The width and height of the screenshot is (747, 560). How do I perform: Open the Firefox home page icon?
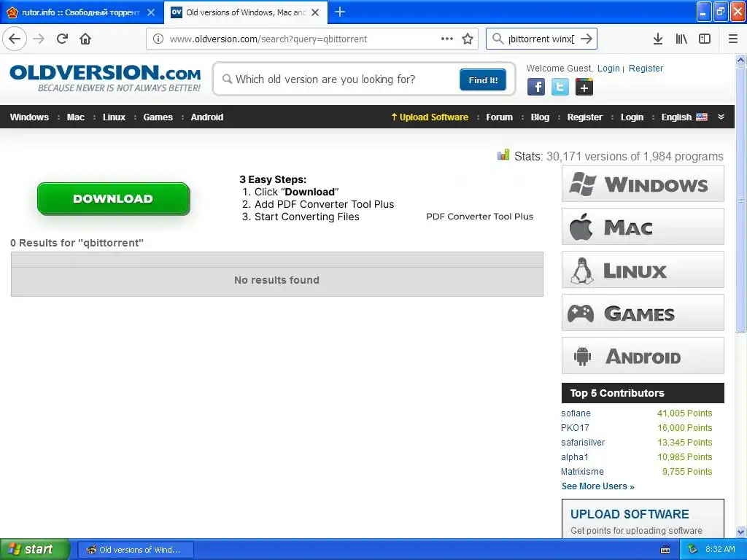tap(85, 39)
